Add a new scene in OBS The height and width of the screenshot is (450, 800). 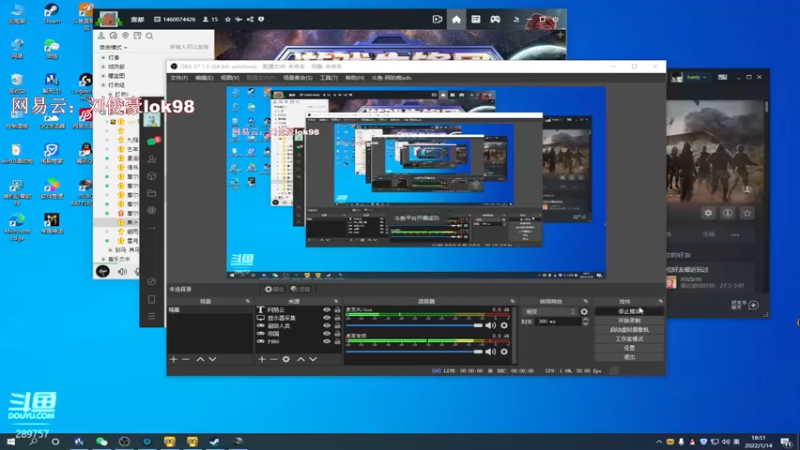tap(173, 359)
